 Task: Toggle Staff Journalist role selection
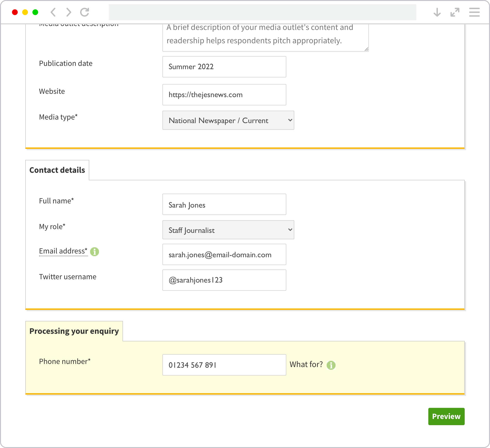click(228, 230)
